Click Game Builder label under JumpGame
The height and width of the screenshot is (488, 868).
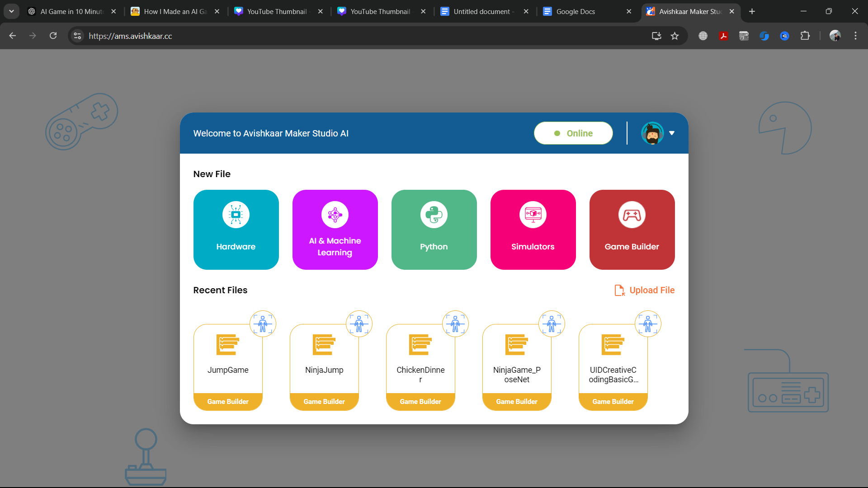(x=228, y=402)
